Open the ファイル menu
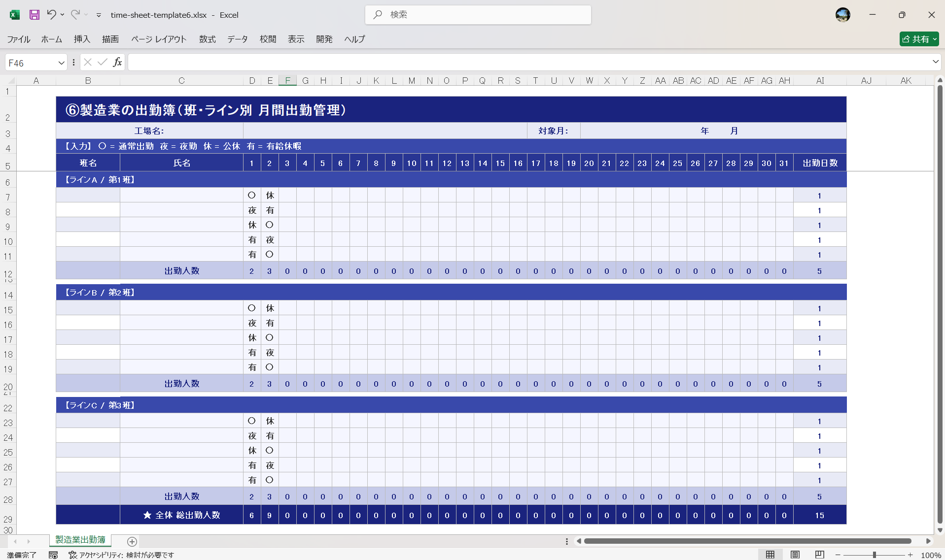 coord(18,39)
